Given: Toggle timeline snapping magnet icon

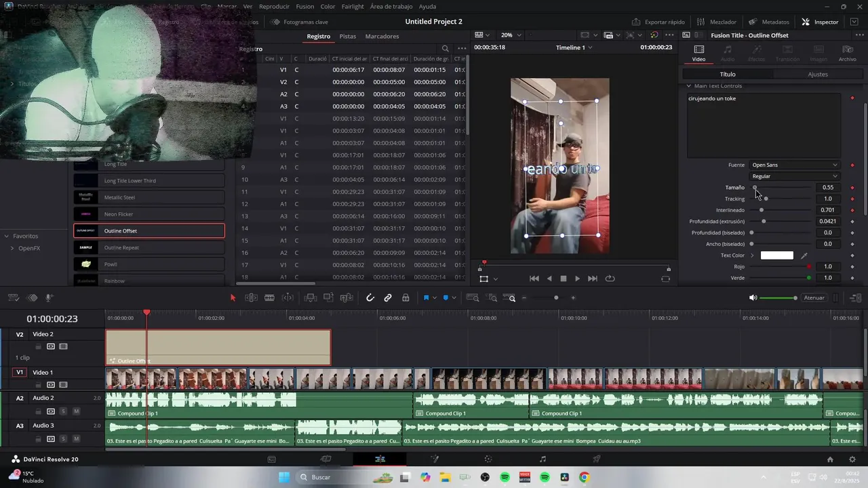Looking at the screenshot, I should 370,298.
